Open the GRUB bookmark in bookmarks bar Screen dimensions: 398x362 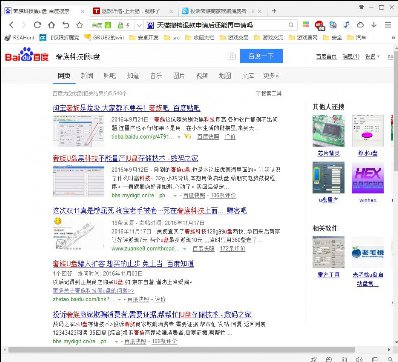click(x=104, y=38)
